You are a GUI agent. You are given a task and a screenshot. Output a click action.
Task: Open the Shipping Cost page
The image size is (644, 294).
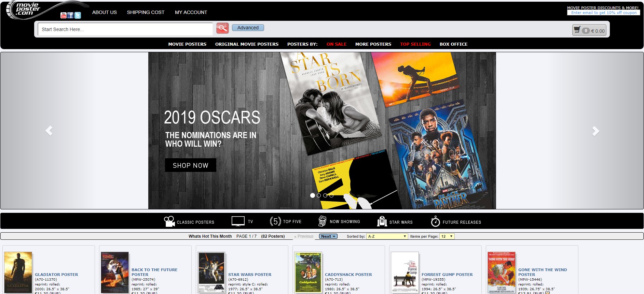point(146,12)
